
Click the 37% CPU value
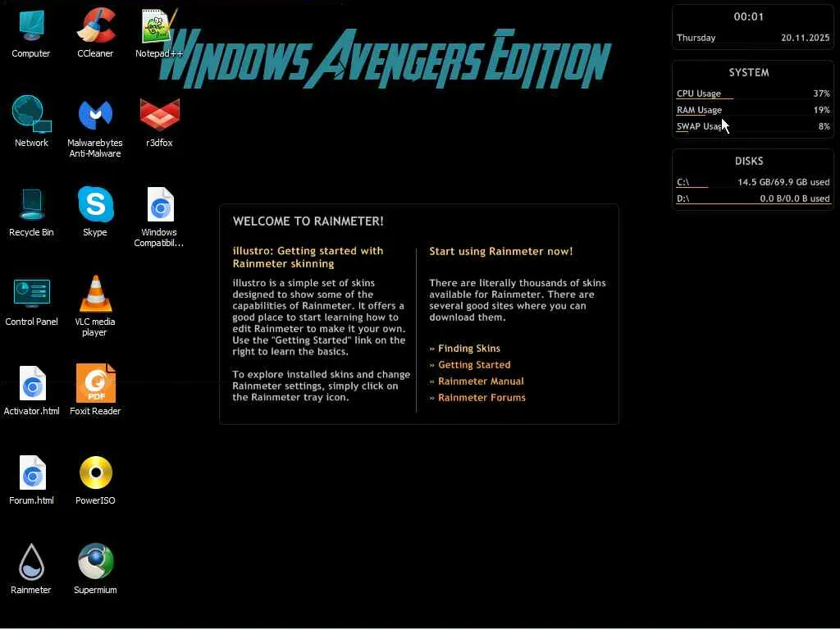[821, 94]
